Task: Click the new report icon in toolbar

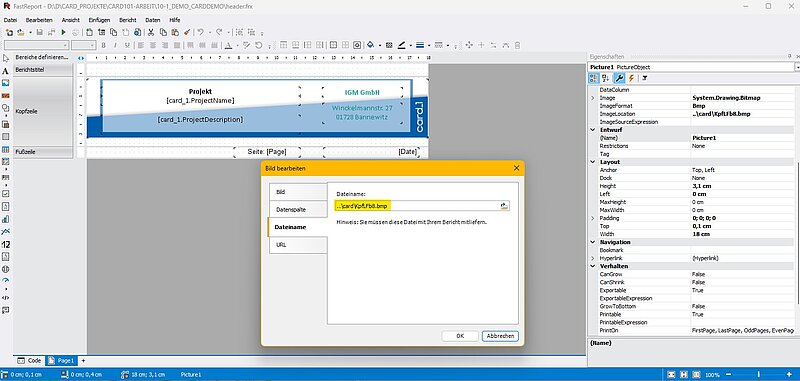Action: [9, 32]
